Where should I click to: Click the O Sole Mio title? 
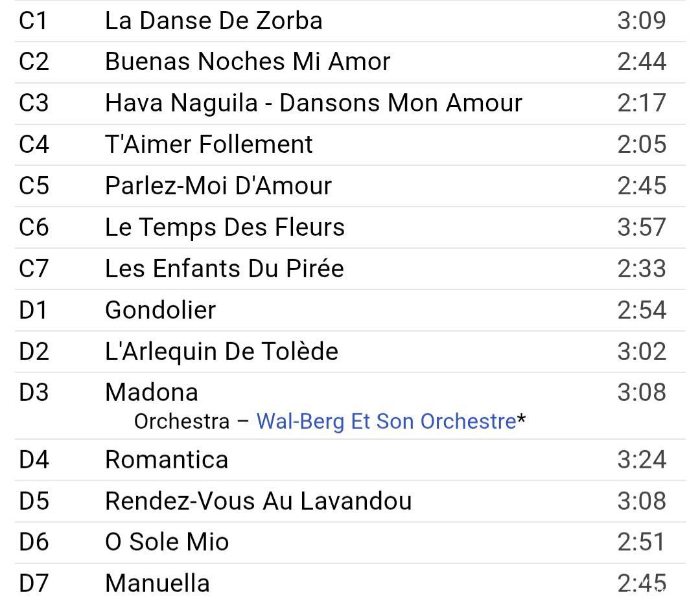tap(167, 542)
